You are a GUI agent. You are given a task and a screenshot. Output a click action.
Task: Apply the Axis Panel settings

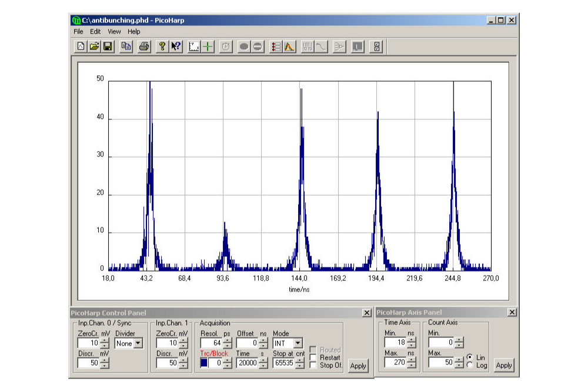point(504,366)
